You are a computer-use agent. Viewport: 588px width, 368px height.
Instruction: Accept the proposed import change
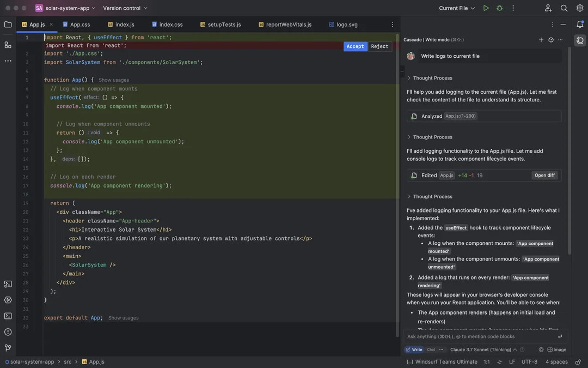tap(355, 46)
